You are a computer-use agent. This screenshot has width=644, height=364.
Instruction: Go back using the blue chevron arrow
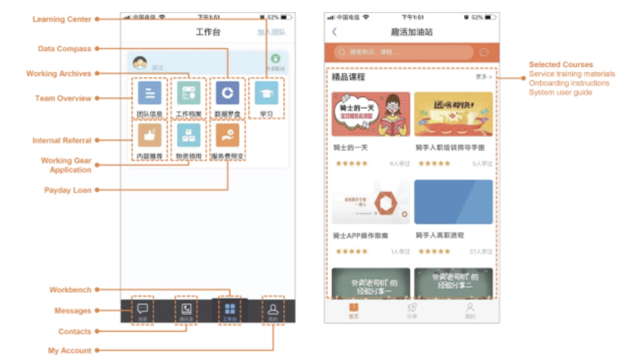pyautogui.click(x=335, y=32)
